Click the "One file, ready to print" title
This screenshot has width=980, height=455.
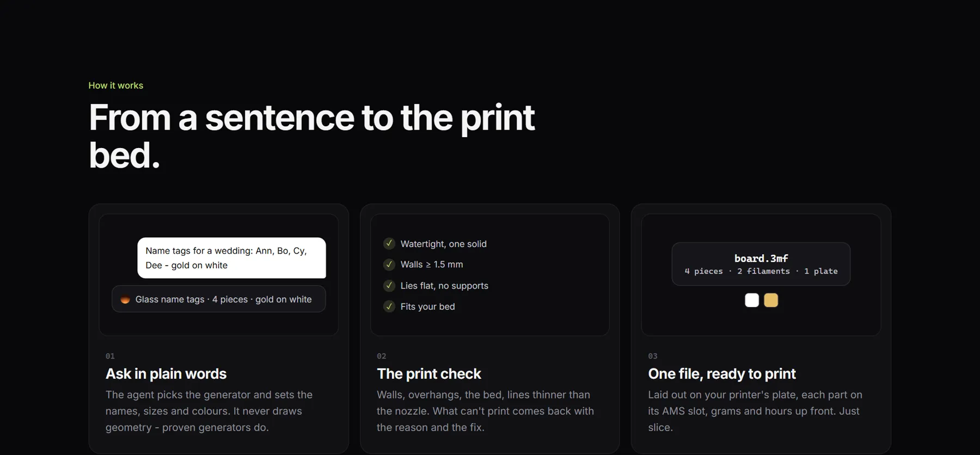coord(722,374)
